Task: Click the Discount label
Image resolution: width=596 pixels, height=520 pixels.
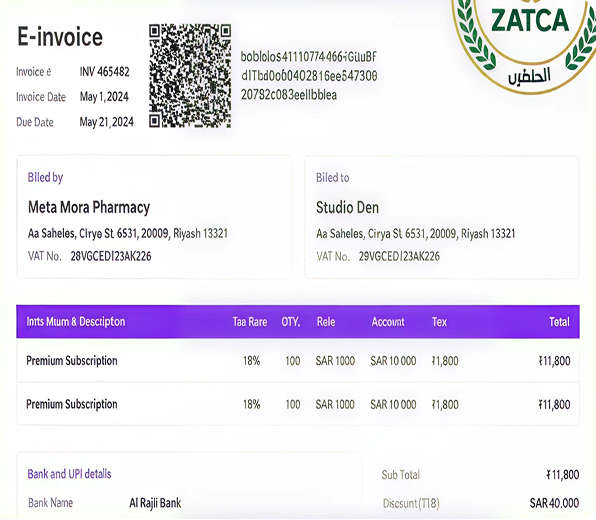Action: click(x=411, y=504)
